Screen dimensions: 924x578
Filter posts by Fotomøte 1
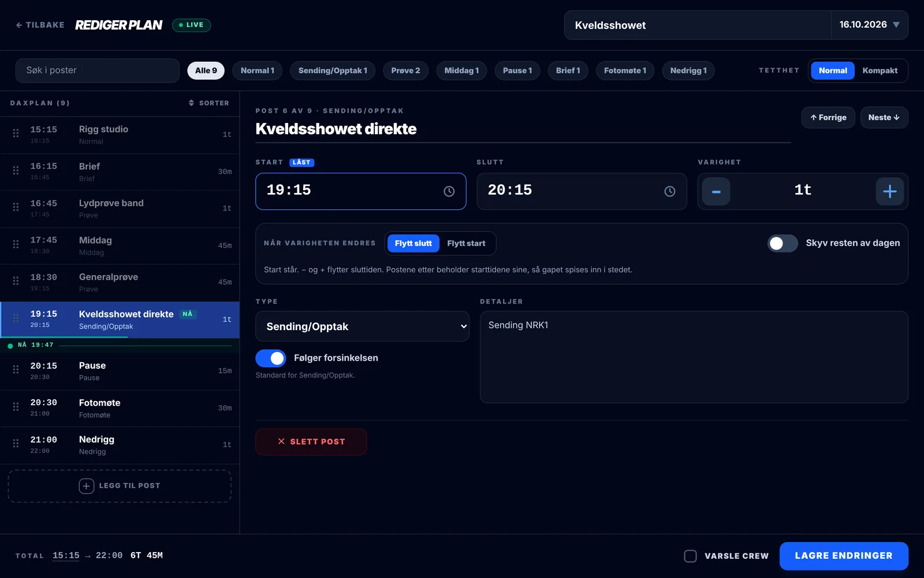pyautogui.click(x=625, y=71)
